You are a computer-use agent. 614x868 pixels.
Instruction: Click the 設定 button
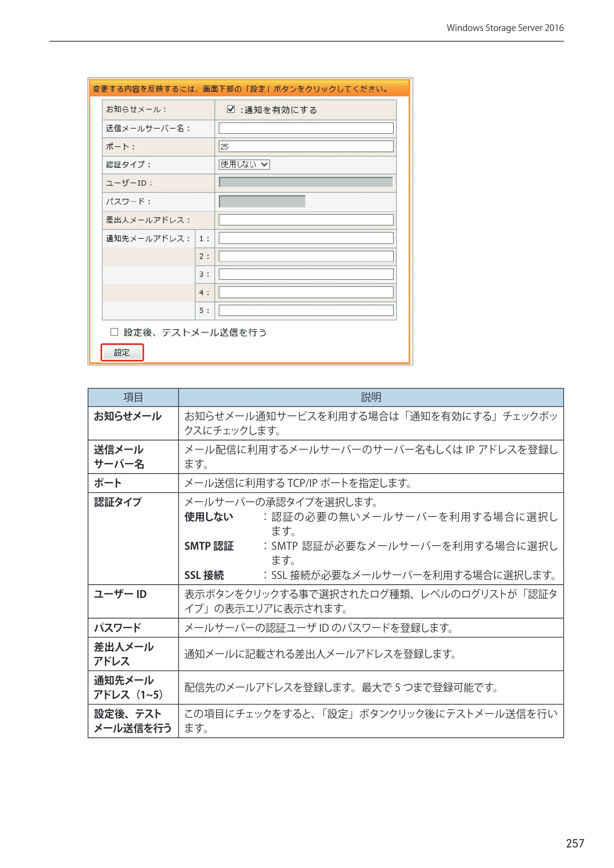122,352
